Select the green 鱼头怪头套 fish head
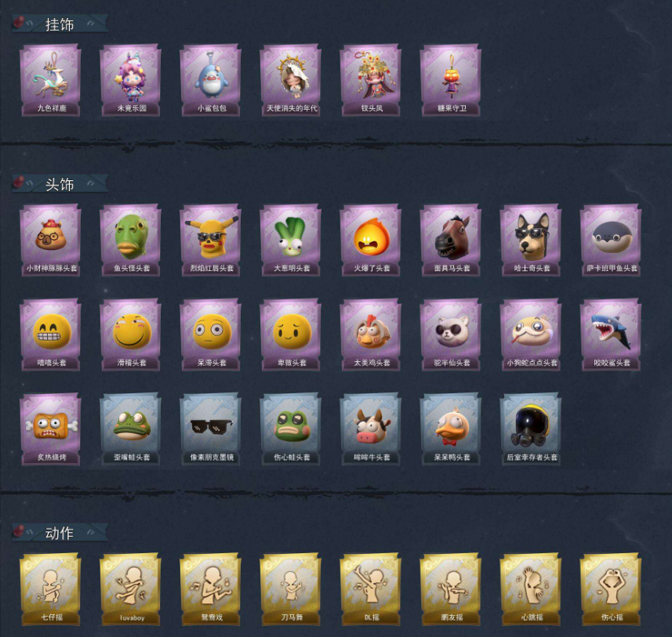This screenshot has height=637, width=672. [131, 240]
